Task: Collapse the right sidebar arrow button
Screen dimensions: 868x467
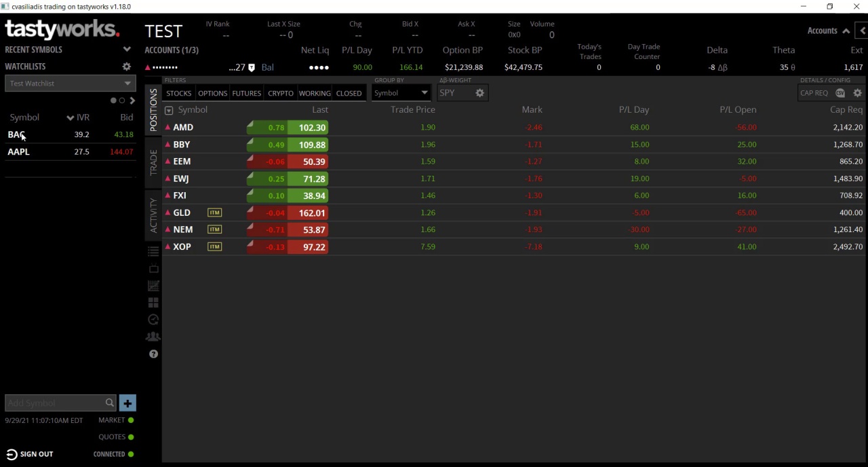Action: pos(862,31)
